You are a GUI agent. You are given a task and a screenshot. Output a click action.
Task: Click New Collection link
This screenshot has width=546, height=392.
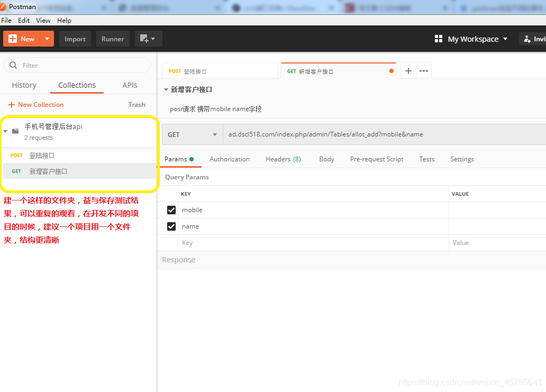36,104
